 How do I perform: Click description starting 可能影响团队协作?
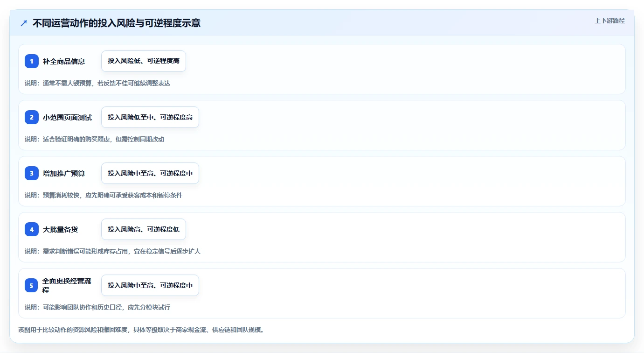point(97,307)
